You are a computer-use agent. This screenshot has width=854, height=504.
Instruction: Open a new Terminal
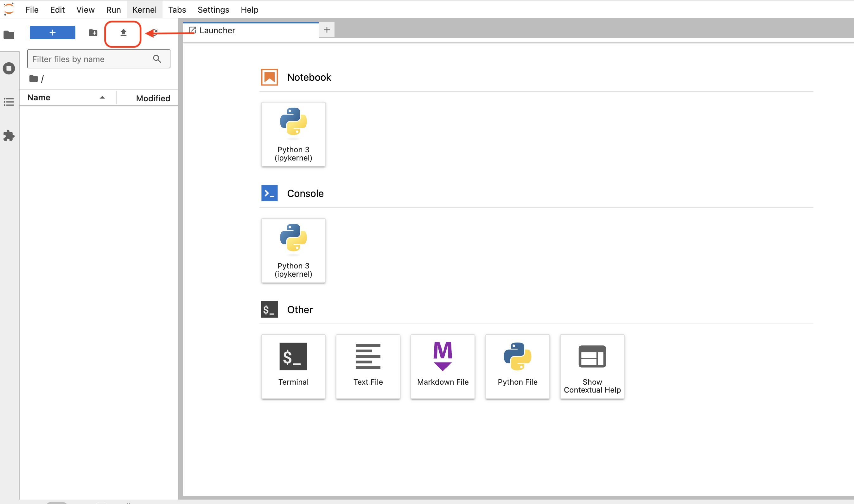[293, 367]
